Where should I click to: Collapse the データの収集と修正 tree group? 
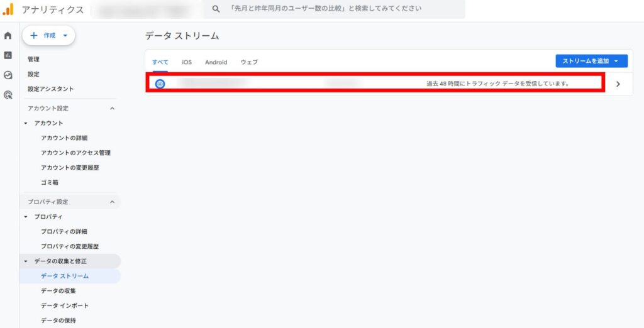pos(26,261)
